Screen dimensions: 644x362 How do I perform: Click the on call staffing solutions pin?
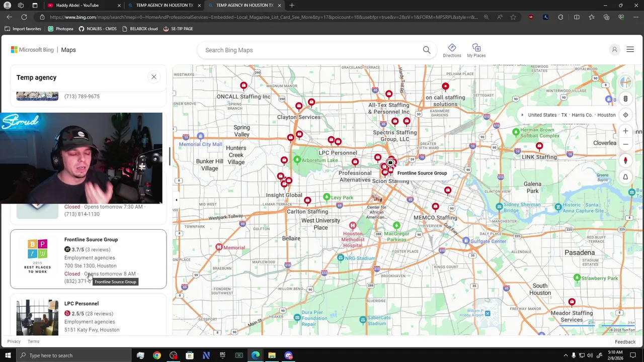(x=445, y=87)
